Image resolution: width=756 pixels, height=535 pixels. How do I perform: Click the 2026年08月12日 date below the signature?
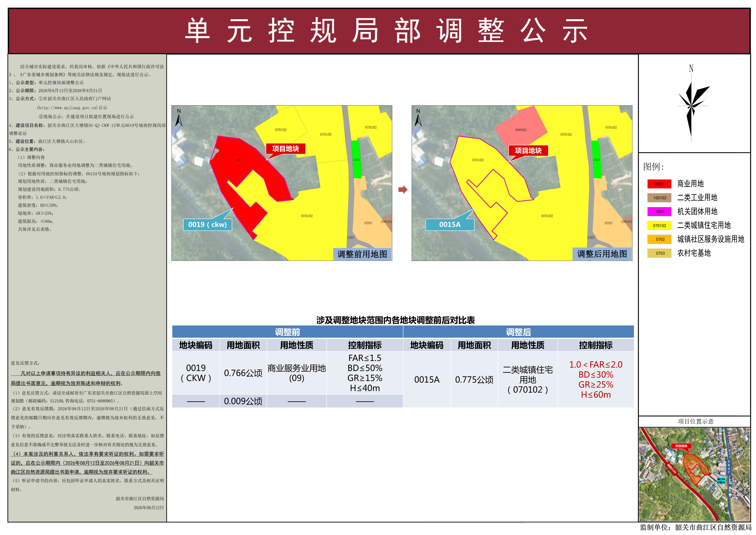(x=149, y=508)
